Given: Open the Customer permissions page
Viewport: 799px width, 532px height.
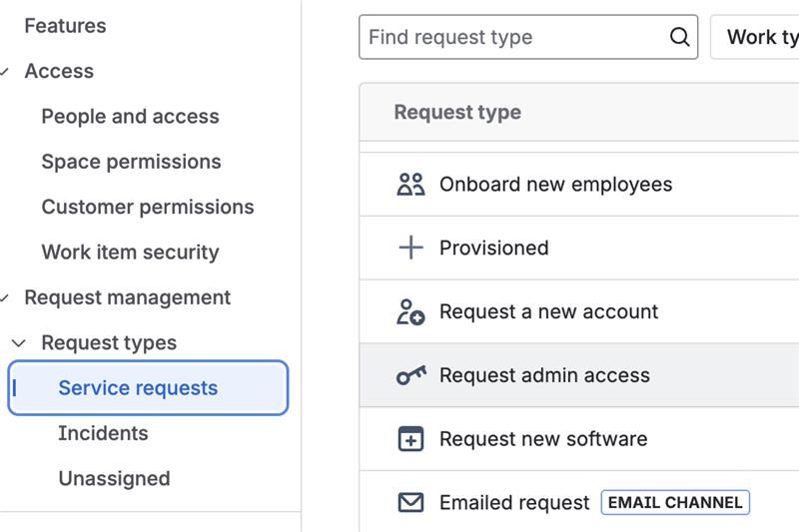Looking at the screenshot, I should coord(148,208).
